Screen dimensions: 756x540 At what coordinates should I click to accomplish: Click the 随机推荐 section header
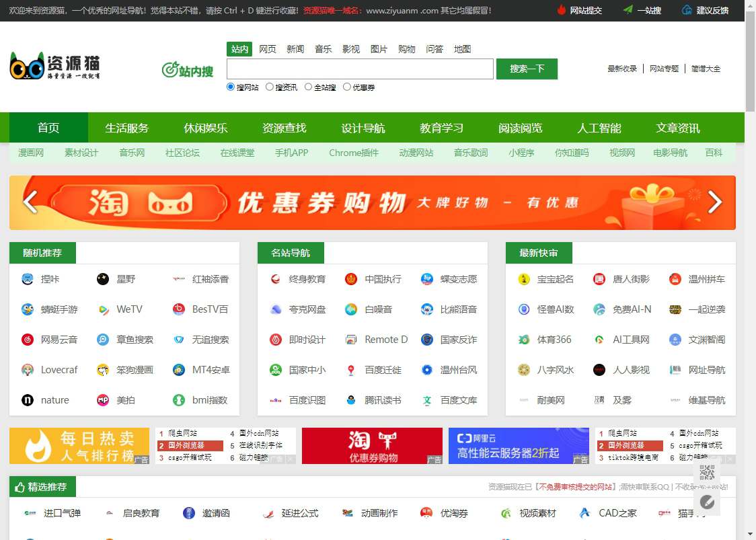(x=42, y=253)
